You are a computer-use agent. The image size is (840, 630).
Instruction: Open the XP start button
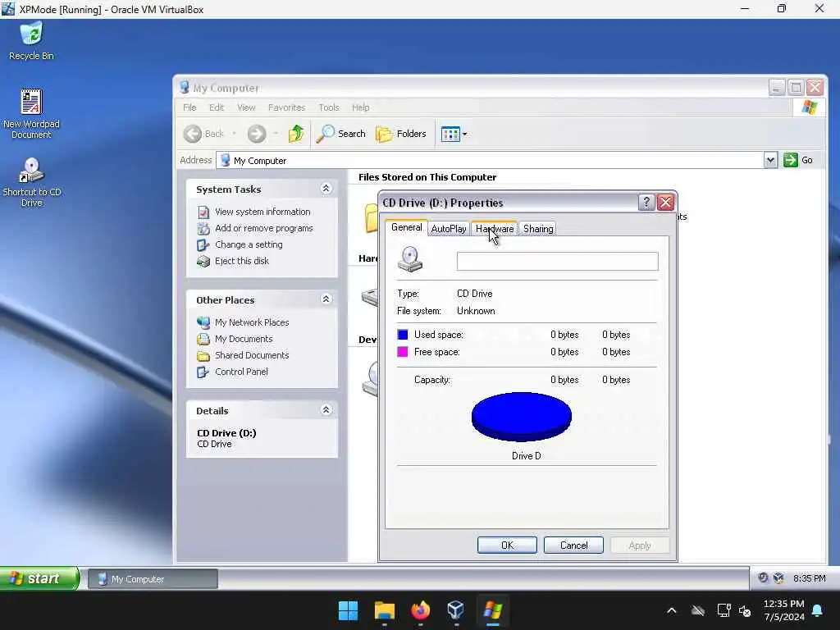pos(39,578)
